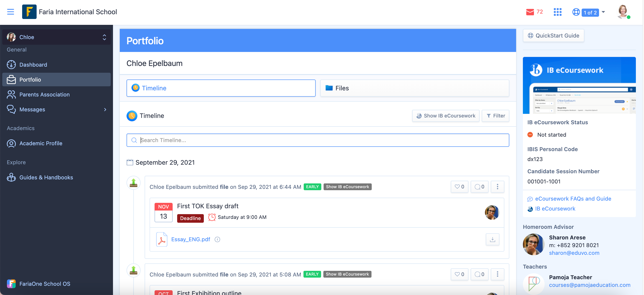Click the Not started status indicator
The width and height of the screenshot is (644, 295).
pos(547,135)
